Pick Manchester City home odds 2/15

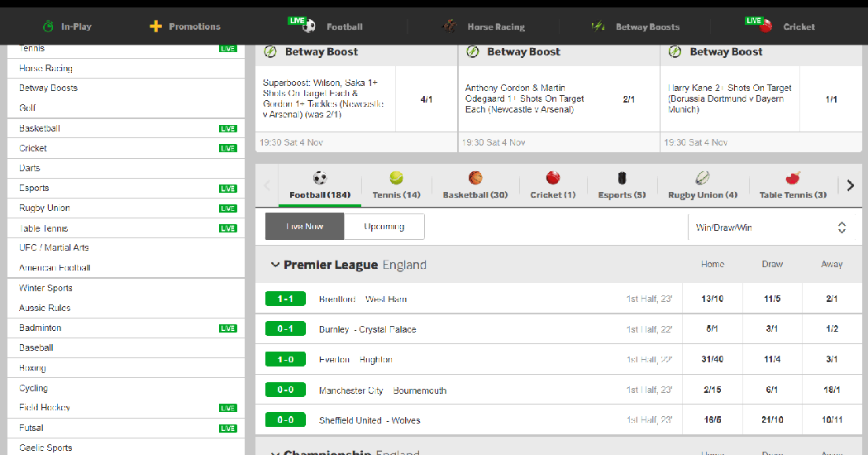point(713,390)
